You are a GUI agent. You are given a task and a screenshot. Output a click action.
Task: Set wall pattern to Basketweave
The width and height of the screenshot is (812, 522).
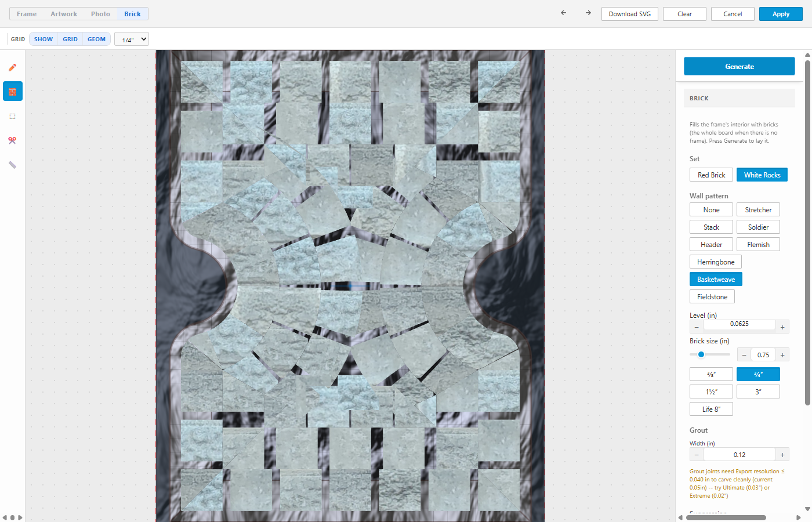[x=716, y=279]
